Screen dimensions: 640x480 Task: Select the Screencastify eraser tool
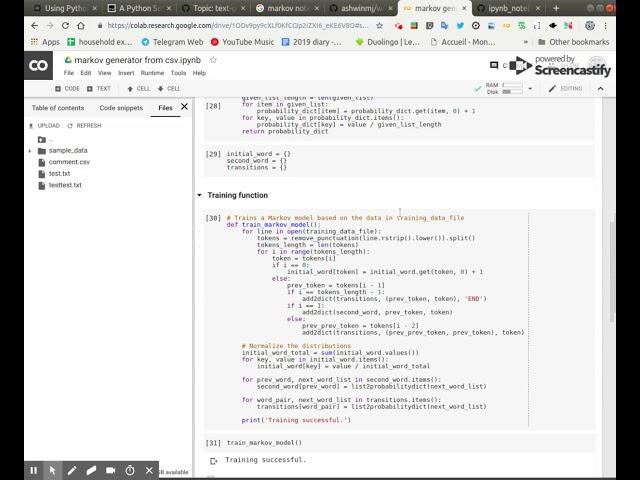(91, 471)
